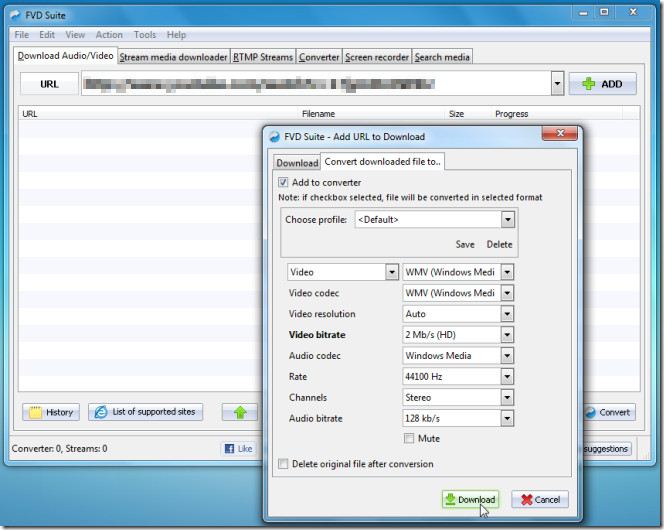Expand the Audio bitrate 128 kb/s dropdown
The height and width of the screenshot is (530, 664).
click(507, 419)
